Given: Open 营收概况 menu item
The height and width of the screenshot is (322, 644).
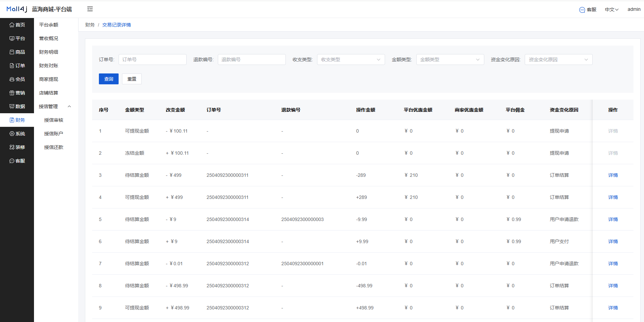Looking at the screenshot, I should click(49, 38).
